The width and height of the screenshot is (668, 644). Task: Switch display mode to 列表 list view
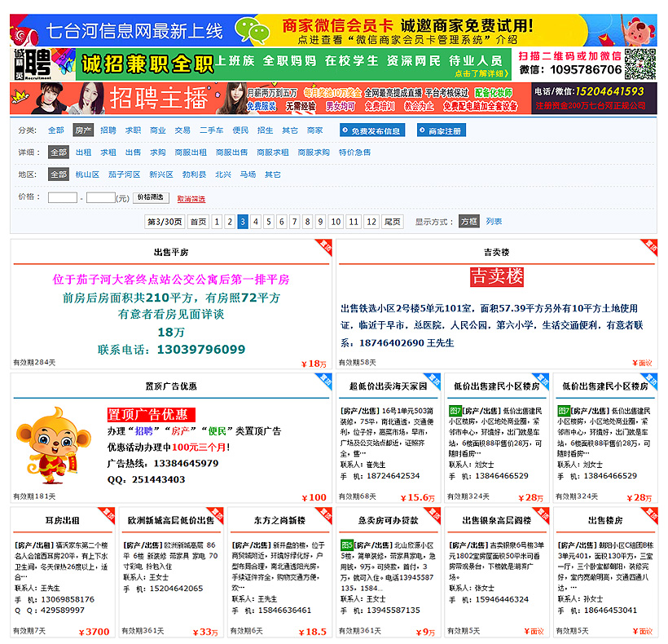coord(494,222)
